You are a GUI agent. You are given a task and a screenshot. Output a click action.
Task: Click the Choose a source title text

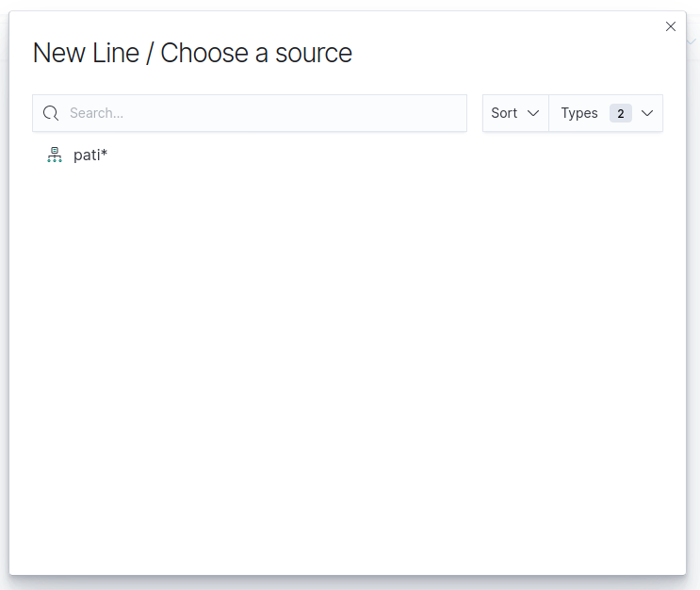tap(256, 53)
